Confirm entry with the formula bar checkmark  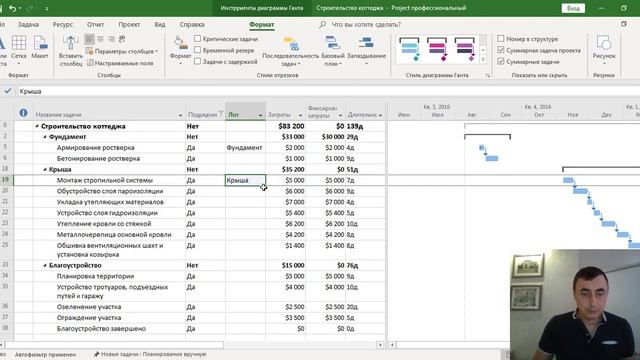[x=8, y=91]
